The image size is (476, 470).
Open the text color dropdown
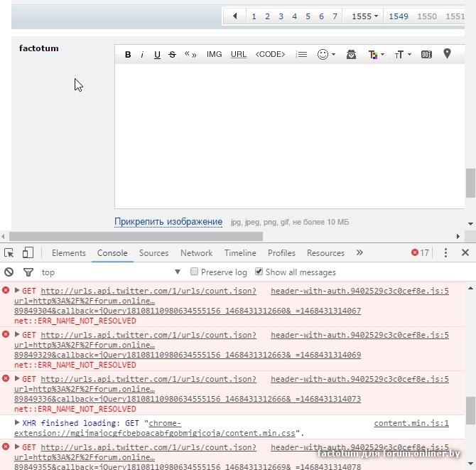click(x=376, y=55)
